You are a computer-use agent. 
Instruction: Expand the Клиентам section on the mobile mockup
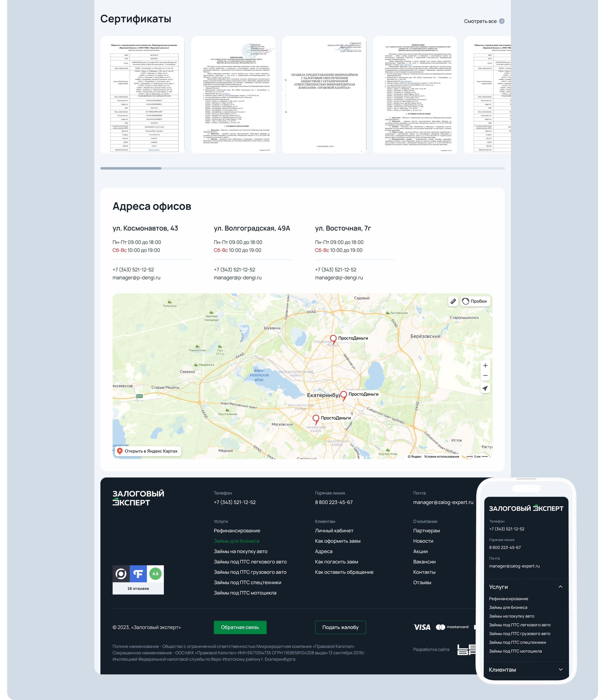pos(560,670)
